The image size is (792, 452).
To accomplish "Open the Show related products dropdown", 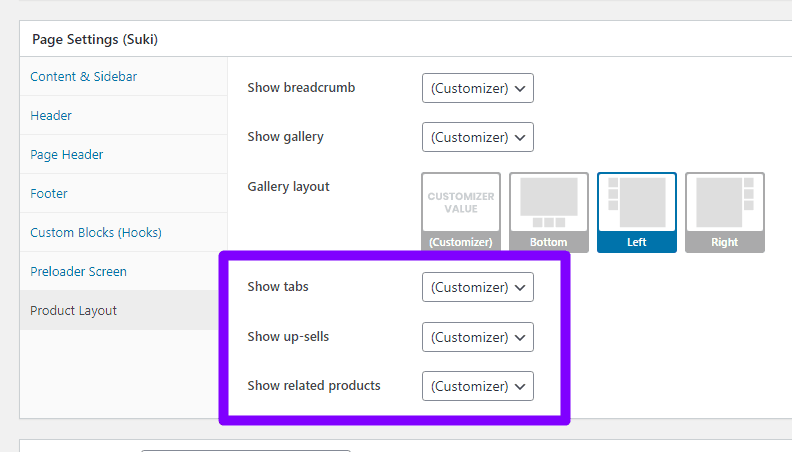I will pos(477,386).
